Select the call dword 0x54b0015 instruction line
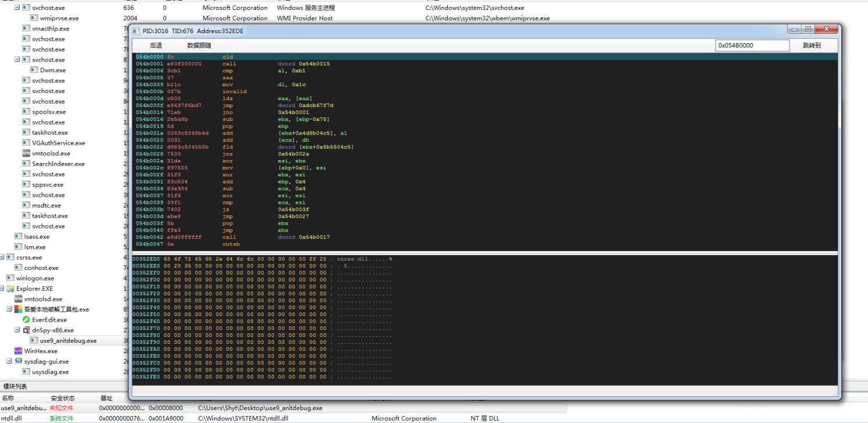The width and height of the screenshot is (868, 423). 233,64
